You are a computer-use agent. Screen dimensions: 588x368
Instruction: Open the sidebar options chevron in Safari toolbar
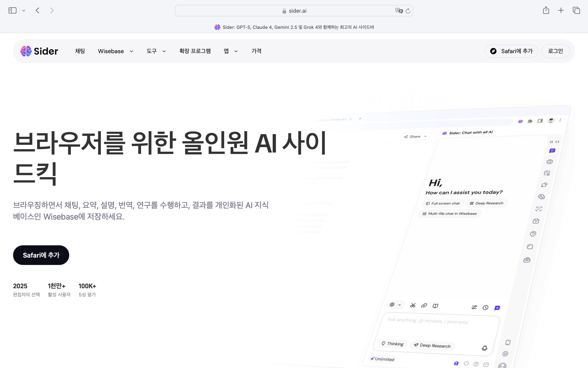tap(23, 10)
